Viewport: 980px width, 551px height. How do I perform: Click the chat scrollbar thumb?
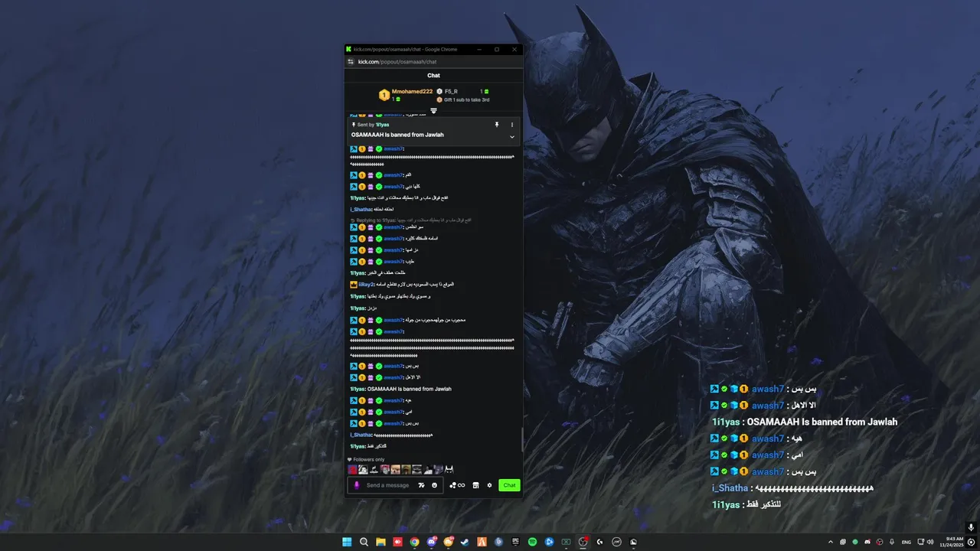pos(523,439)
